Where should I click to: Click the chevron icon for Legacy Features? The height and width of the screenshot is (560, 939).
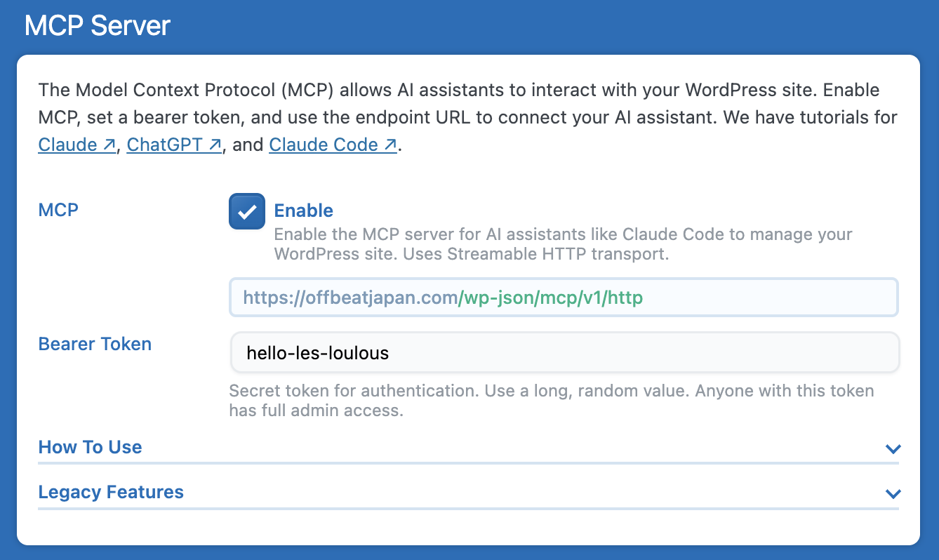click(893, 494)
